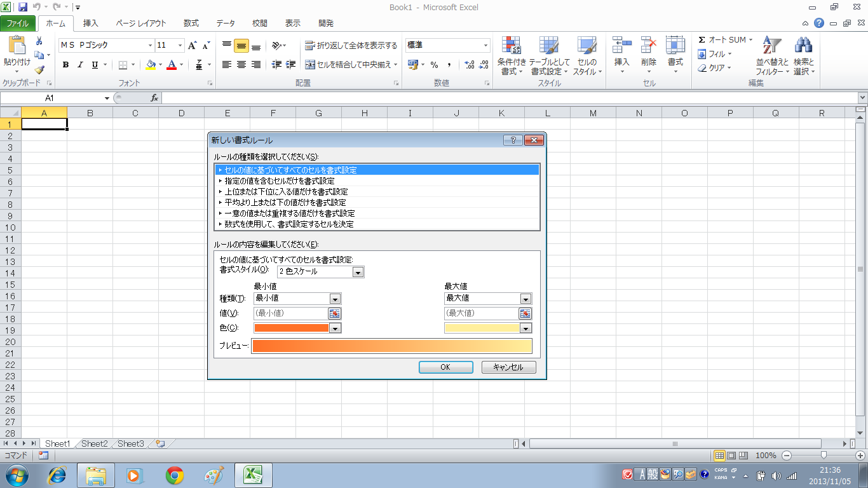Toggle middle vertical alignment button
The width and height of the screenshot is (868, 488).
tap(241, 46)
